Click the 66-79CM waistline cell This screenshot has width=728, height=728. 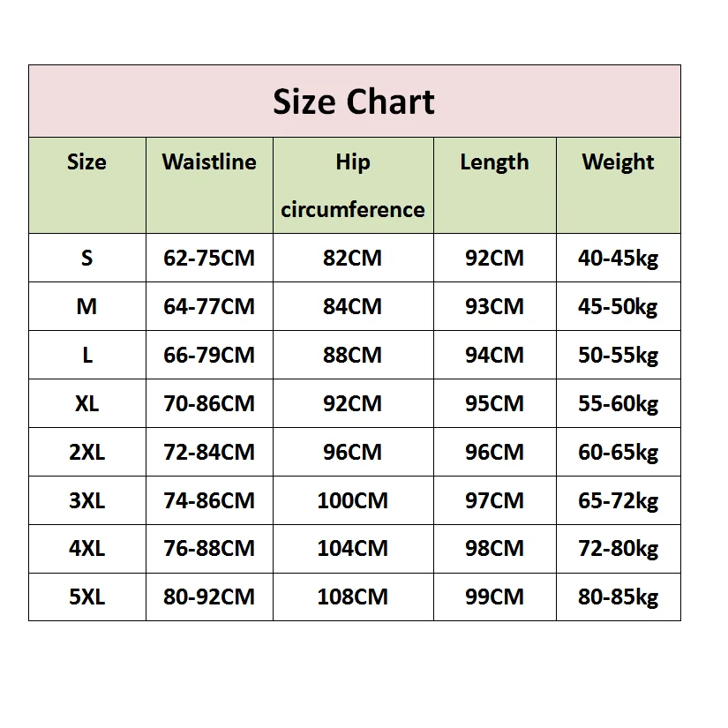(x=209, y=355)
